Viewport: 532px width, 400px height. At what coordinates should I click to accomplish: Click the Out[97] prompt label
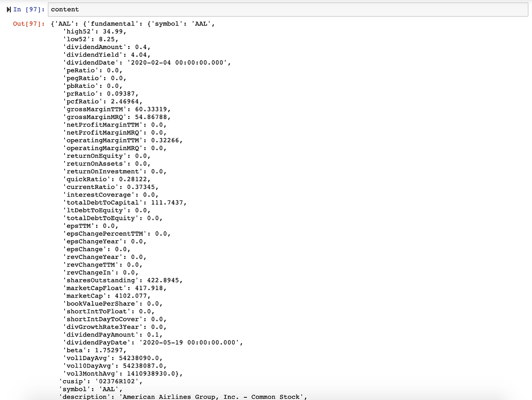pyautogui.click(x=28, y=24)
